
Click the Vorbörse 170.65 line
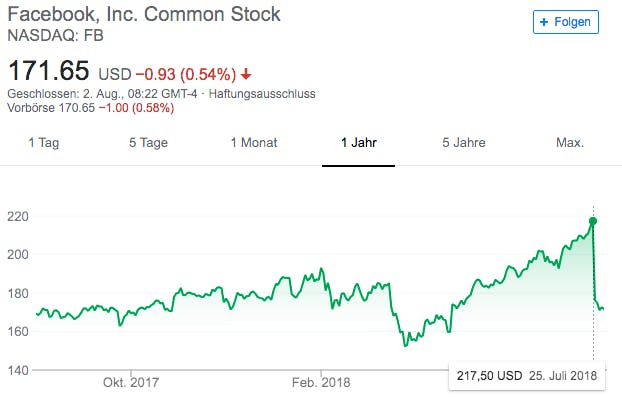tap(90, 108)
